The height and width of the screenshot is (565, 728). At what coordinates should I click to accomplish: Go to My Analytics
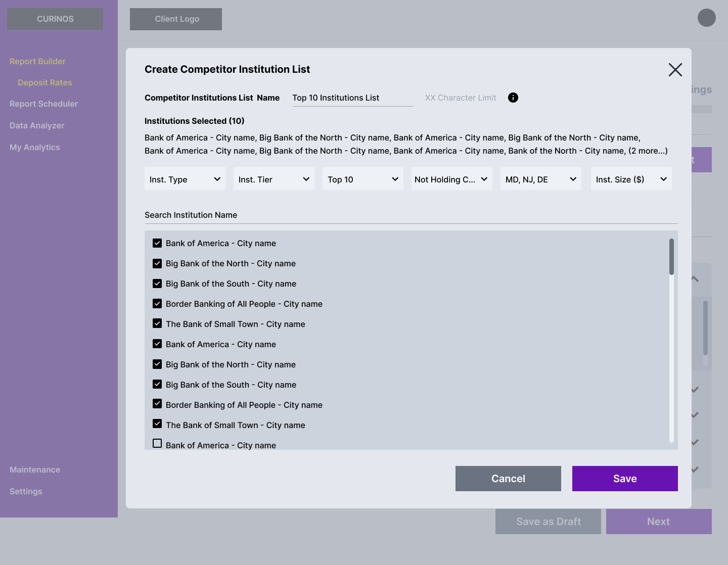[35, 147]
